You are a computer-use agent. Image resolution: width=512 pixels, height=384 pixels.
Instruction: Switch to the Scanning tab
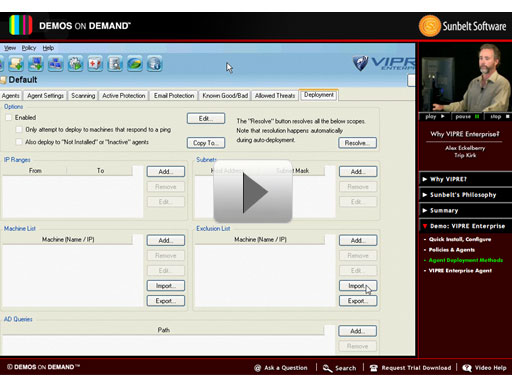83,96
